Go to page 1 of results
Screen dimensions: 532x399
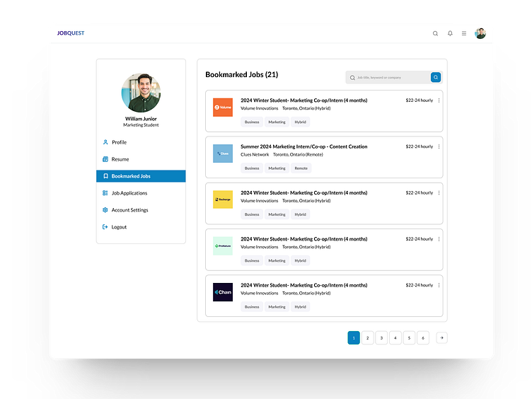pos(354,338)
